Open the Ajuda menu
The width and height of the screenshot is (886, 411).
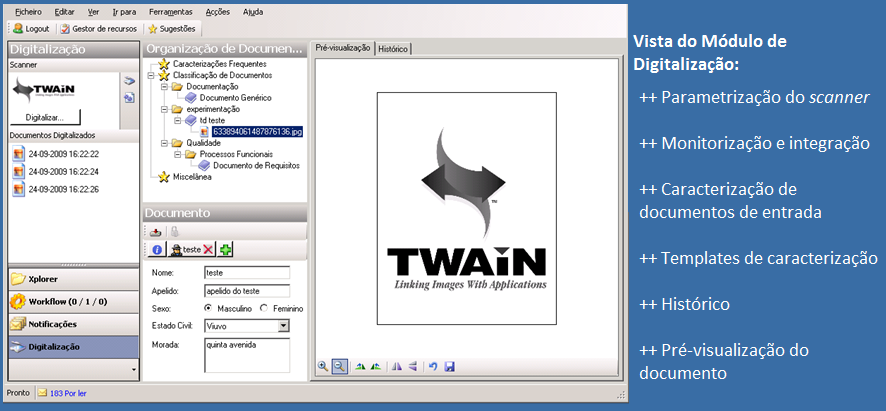point(253,11)
